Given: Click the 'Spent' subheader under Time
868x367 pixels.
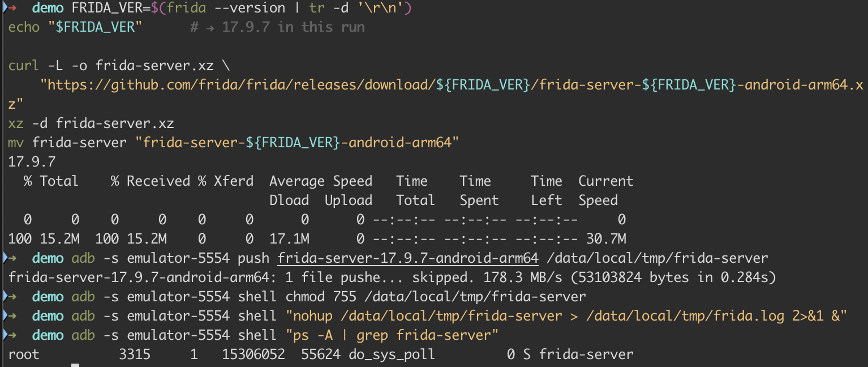Looking at the screenshot, I should 479,200.
